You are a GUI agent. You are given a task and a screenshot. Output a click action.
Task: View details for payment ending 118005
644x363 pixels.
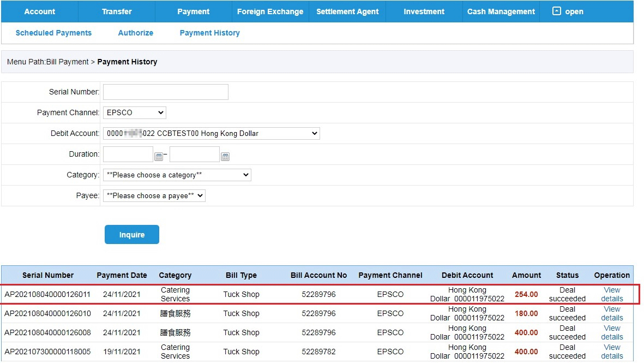pos(612,352)
